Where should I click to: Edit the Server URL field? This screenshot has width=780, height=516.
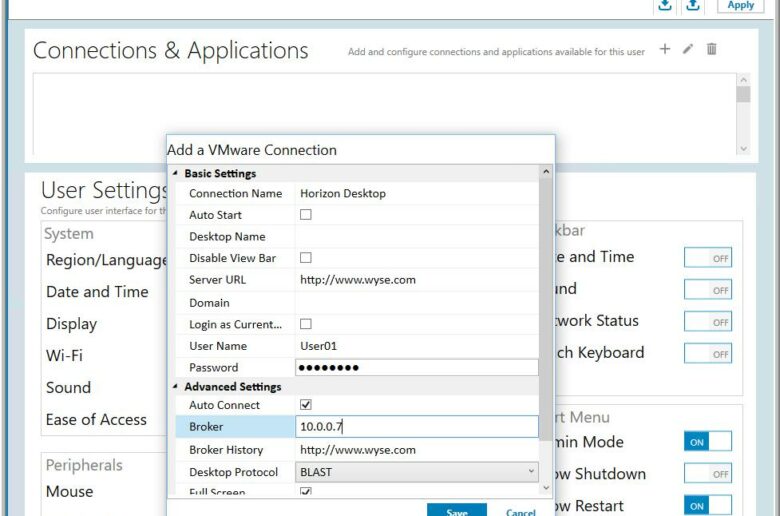(x=416, y=280)
